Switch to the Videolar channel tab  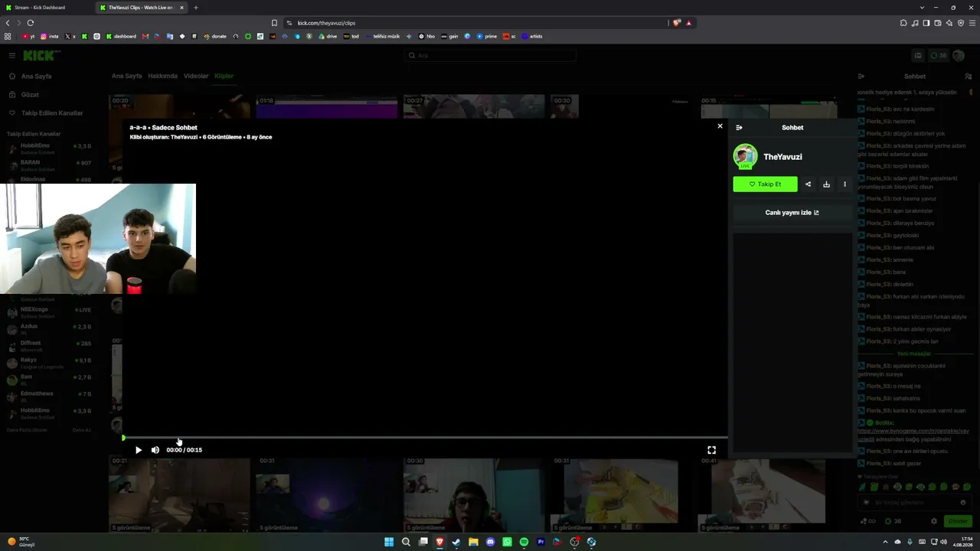point(196,76)
